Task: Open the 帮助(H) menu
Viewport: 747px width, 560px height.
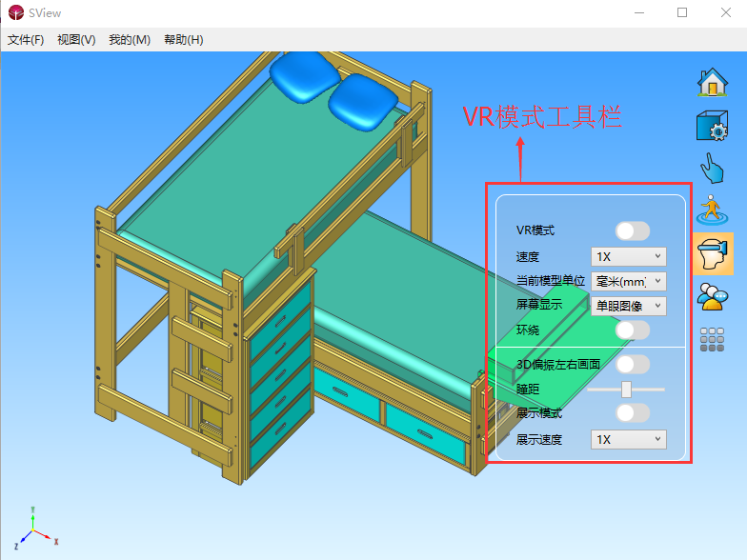Action: point(183,40)
